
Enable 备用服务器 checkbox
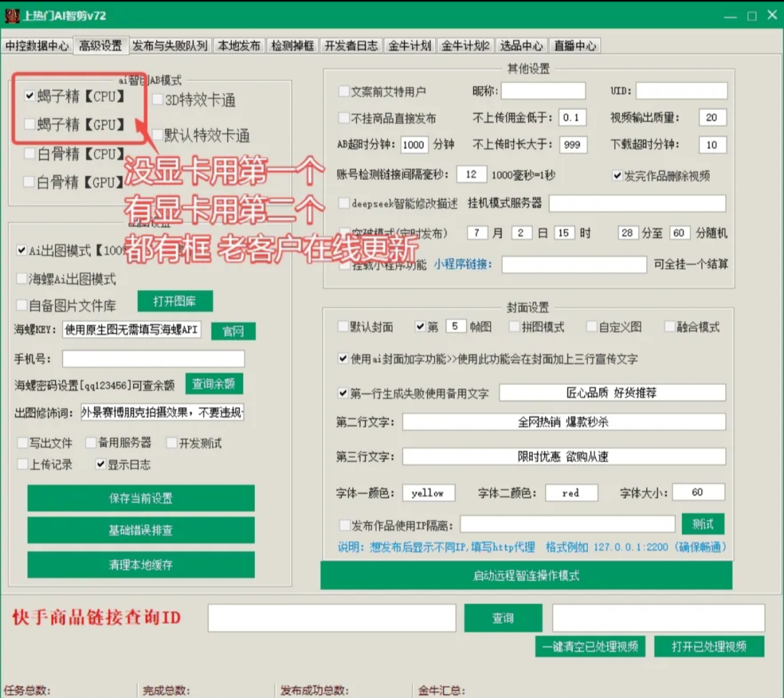pyautogui.click(x=91, y=442)
